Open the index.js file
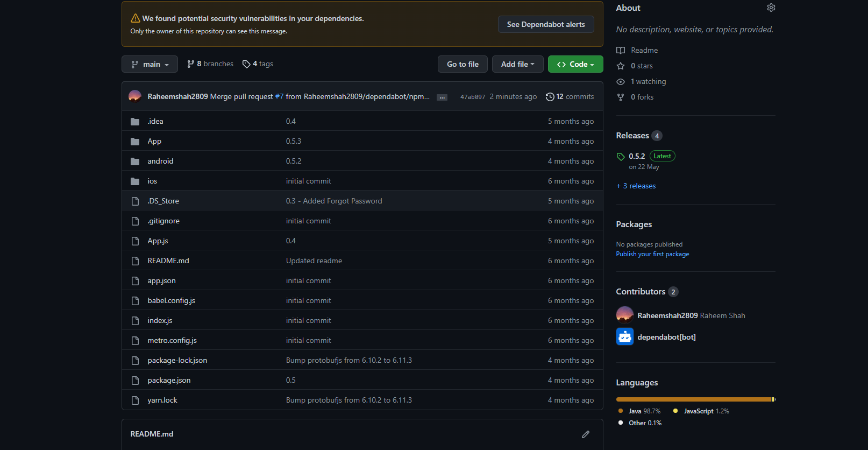868x450 pixels. pyautogui.click(x=160, y=320)
